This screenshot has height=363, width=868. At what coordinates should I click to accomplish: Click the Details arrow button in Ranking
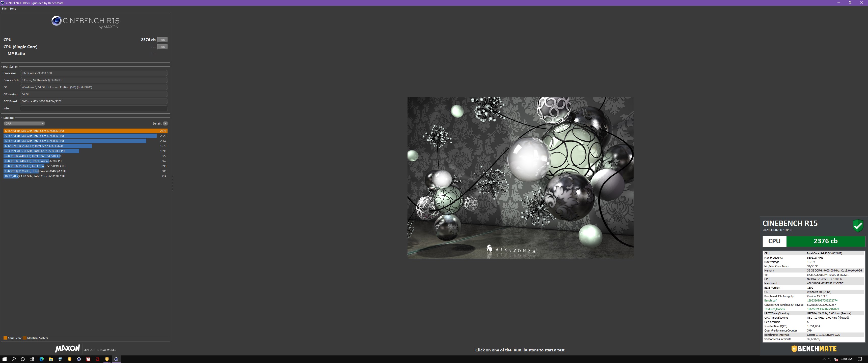pos(166,124)
